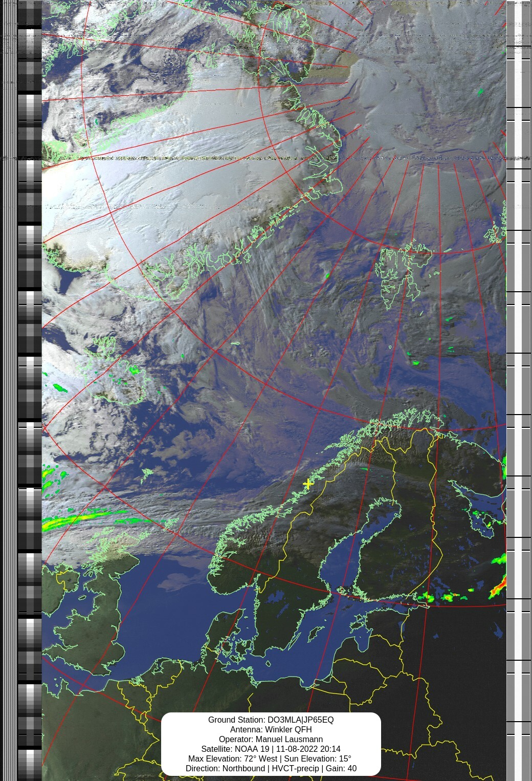Click the 'Operator: Manuel Lausmann' text
532x781 pixels.
[x=271, y=739]
